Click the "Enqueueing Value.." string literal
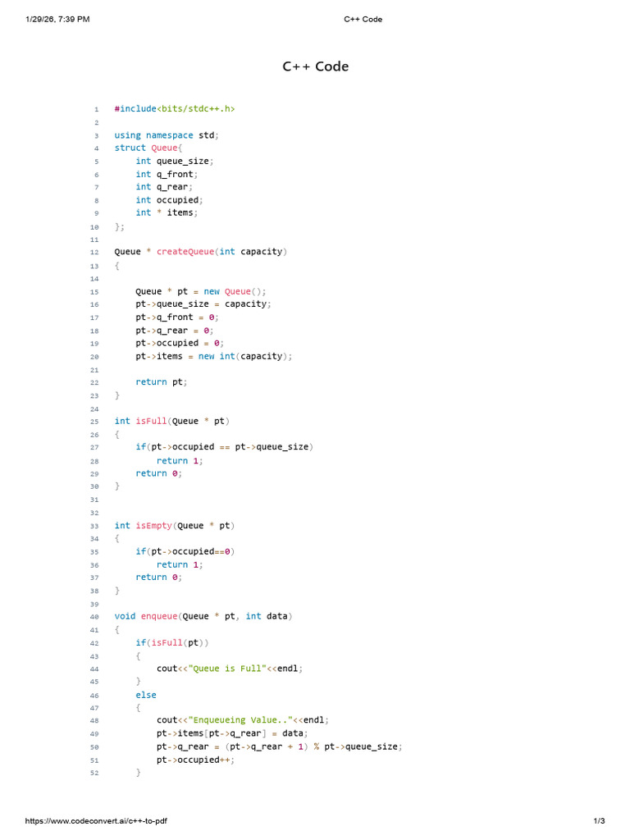The height and width of the screenshot is (840, 630). click(240, 720)
